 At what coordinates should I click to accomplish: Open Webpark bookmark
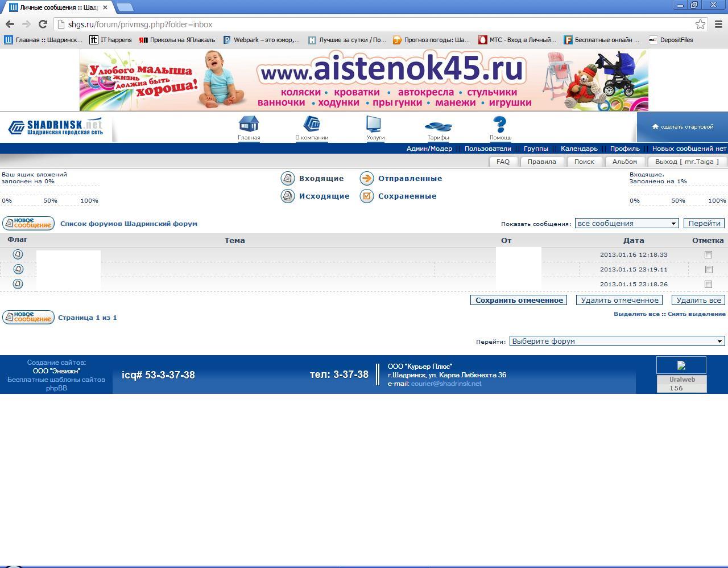point(261,40)
